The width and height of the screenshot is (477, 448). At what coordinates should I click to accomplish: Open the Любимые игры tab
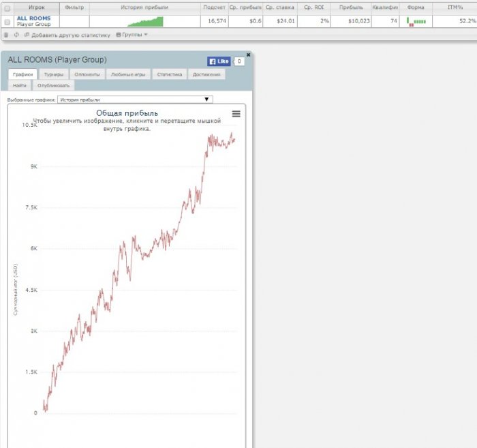[128, 74]
